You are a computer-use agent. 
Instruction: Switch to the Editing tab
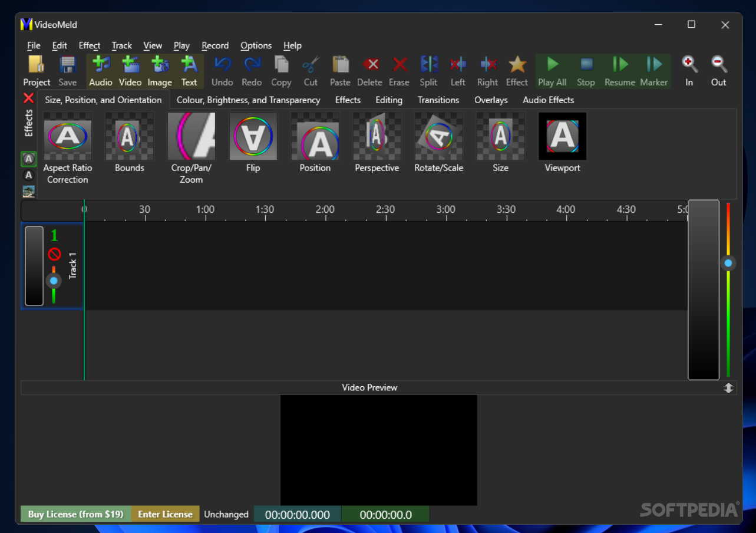click(389, 100)
